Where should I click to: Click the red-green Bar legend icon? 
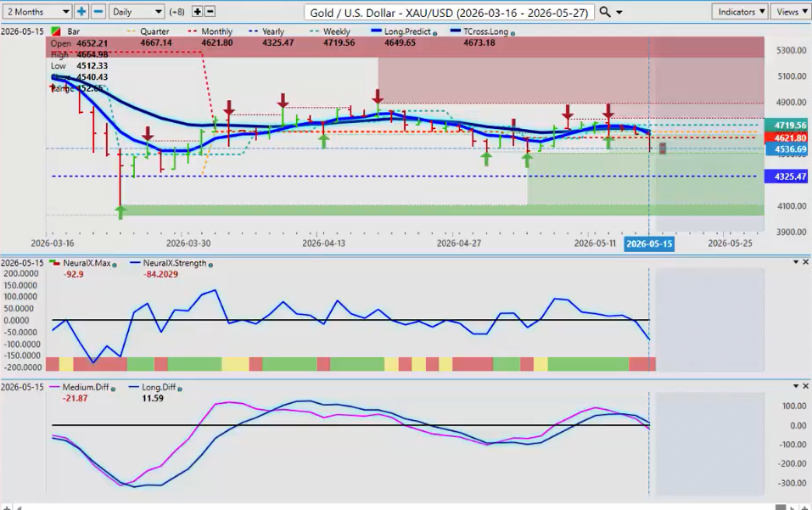tap(55, 31)
